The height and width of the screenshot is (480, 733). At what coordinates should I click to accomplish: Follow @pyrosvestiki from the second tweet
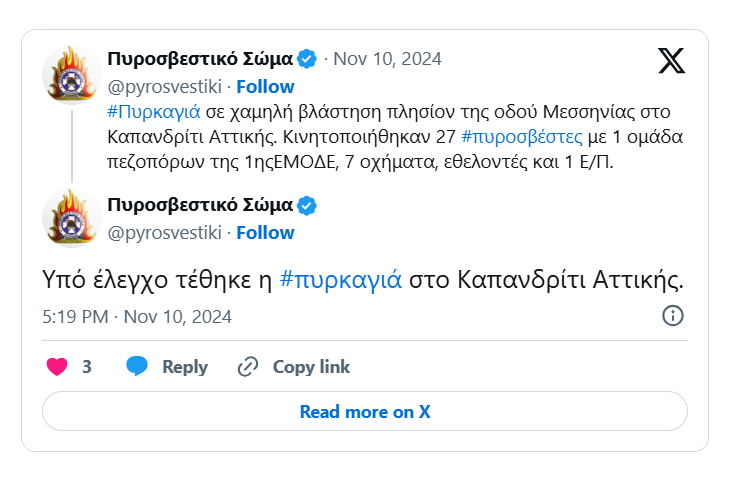[265, 232]
